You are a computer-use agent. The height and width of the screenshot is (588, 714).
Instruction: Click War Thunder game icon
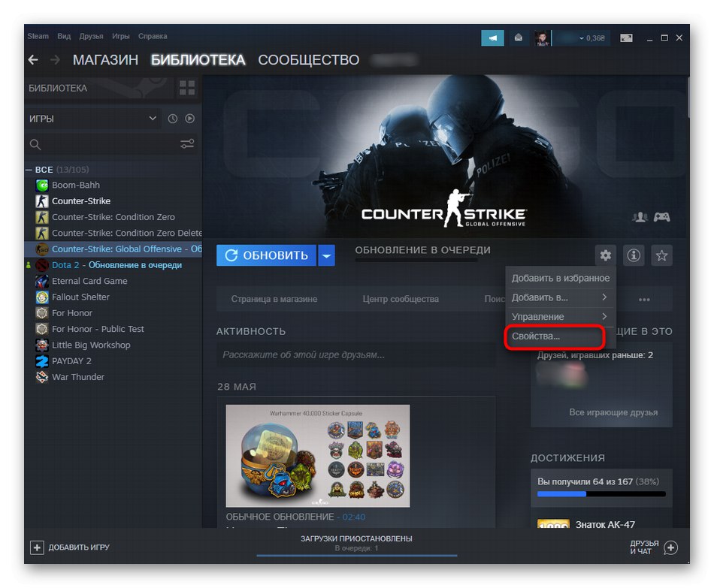pyautogui.click(x=42, y=377)
